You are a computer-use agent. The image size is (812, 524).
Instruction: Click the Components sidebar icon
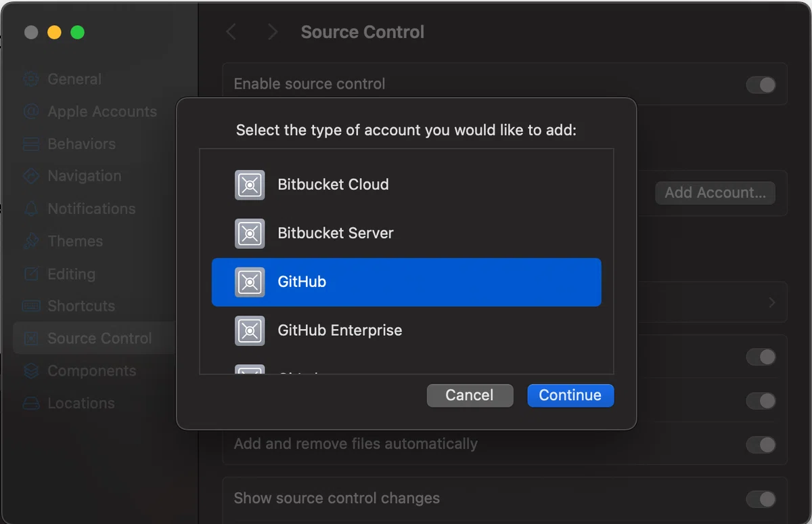tap(31, 371)
